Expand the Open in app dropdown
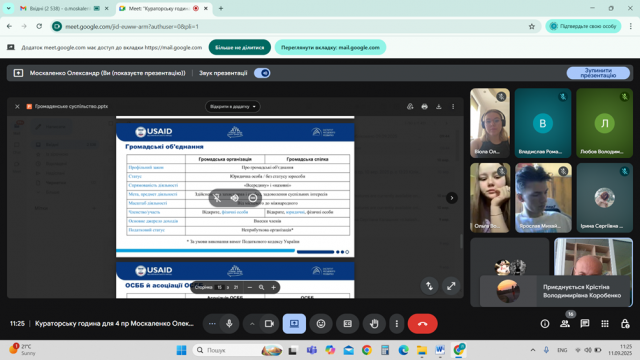This screenshot has height=360, width=640. (x=233, y=107)
